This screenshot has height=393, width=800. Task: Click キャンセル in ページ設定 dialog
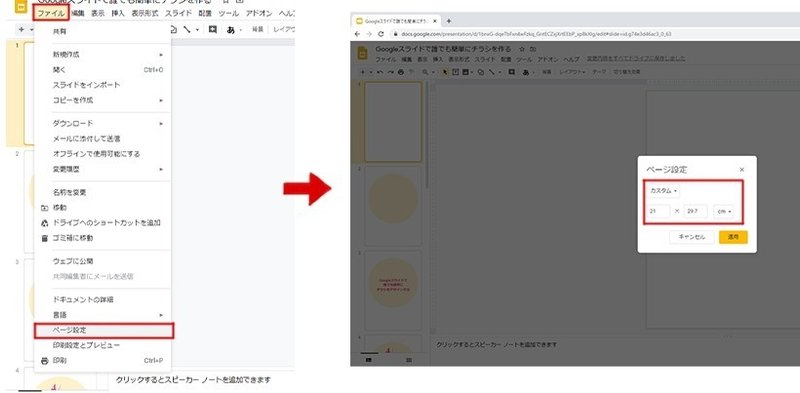coord(691,237)
